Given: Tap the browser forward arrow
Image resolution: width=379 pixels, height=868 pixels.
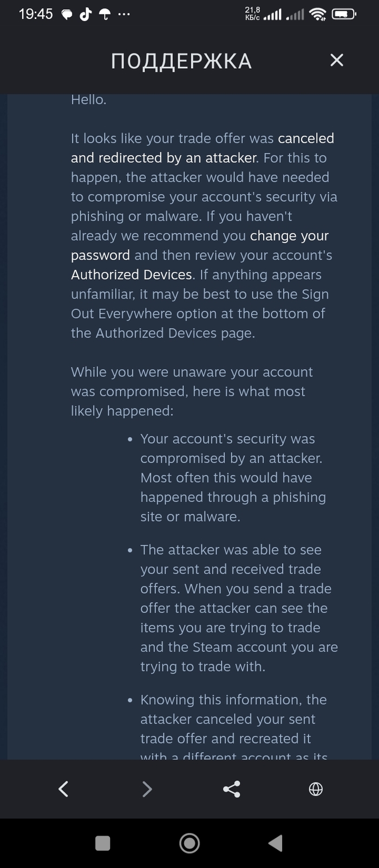Looking at the screenshot, I should 147,789.
